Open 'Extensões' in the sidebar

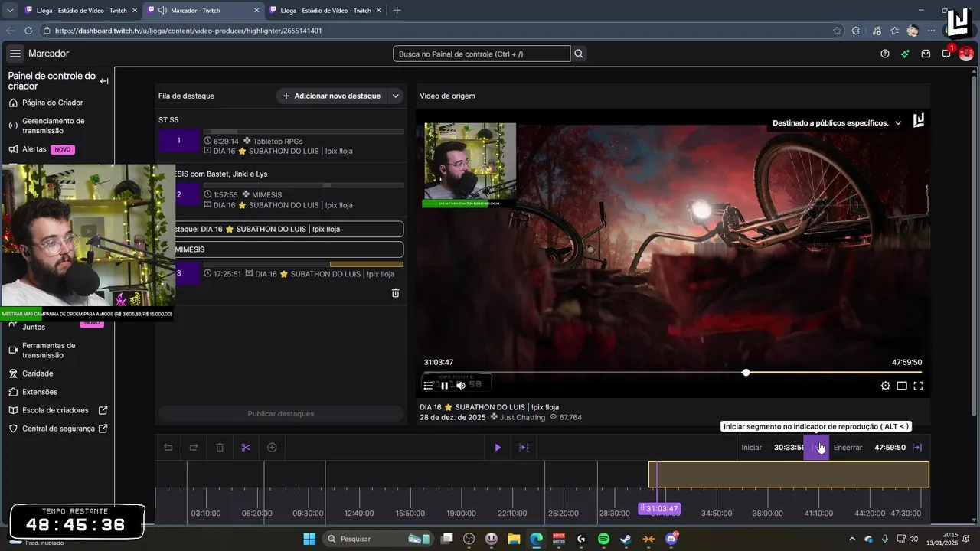coord(40,392)
